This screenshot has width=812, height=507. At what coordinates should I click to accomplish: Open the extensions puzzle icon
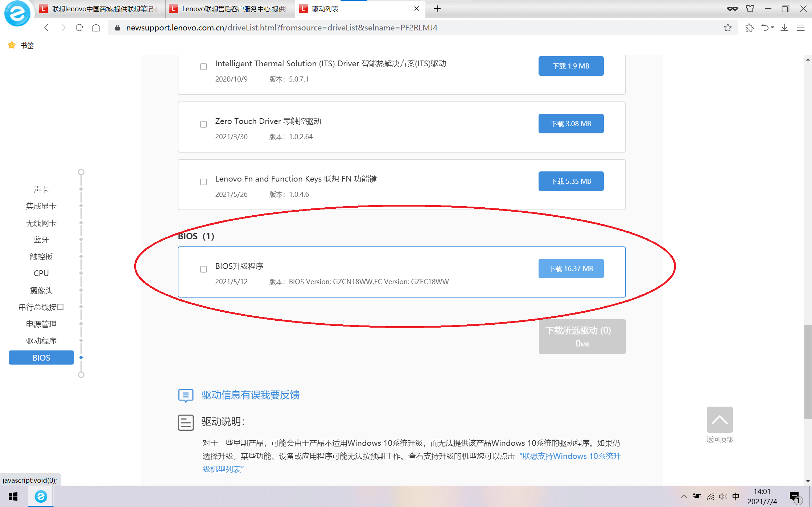click(749, 28)
